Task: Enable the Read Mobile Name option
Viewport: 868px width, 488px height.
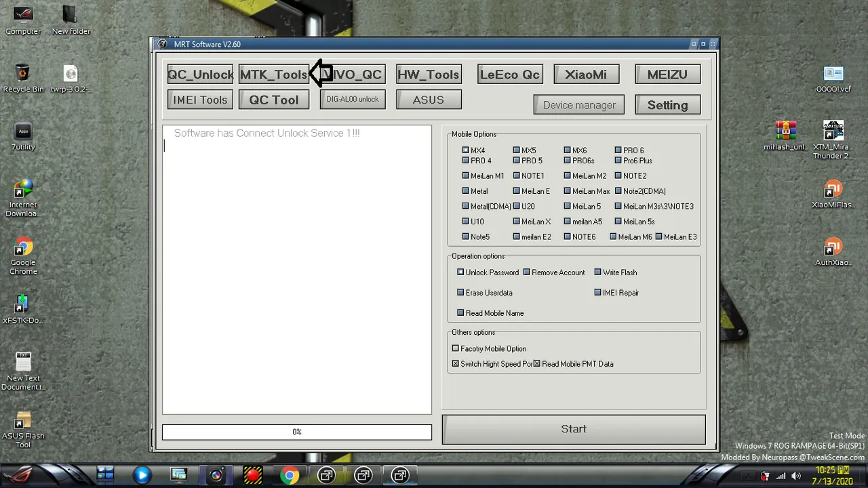Action: pyautogui.click(x=461, y=313)
